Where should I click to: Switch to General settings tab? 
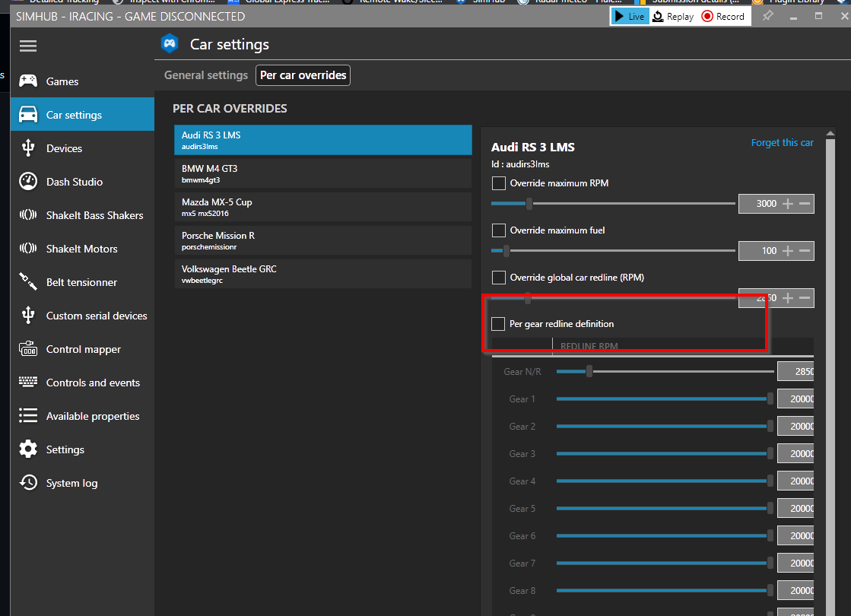pyautogui.click(x=205, y=75)
